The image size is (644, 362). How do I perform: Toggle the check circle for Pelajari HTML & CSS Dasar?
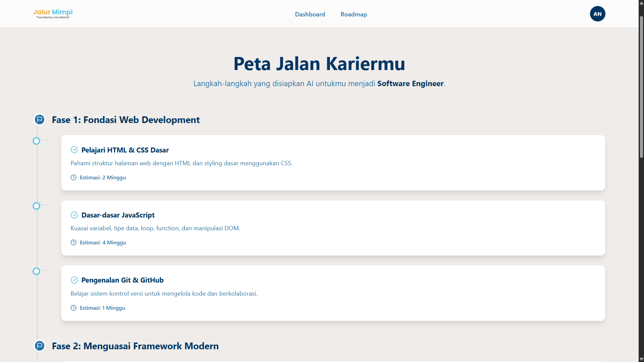coord(74,150)
